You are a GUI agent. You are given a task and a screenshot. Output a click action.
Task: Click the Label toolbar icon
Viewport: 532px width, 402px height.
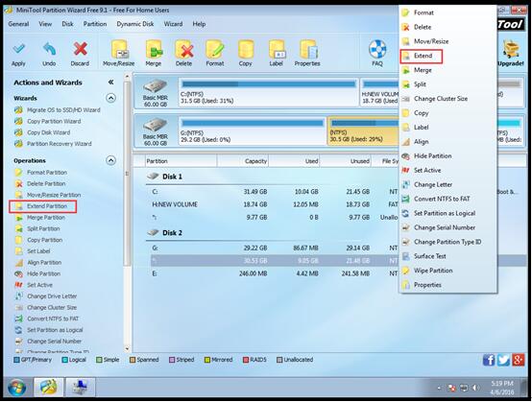tap(277, 50)
